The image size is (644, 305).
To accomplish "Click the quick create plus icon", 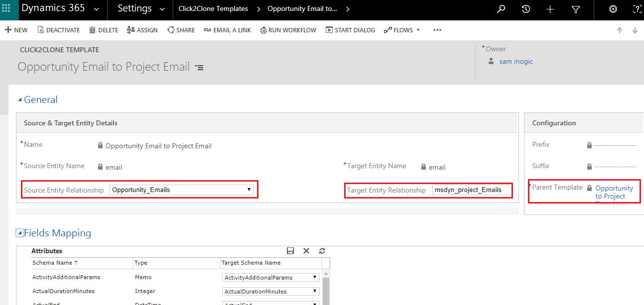I will coord(550,9).
